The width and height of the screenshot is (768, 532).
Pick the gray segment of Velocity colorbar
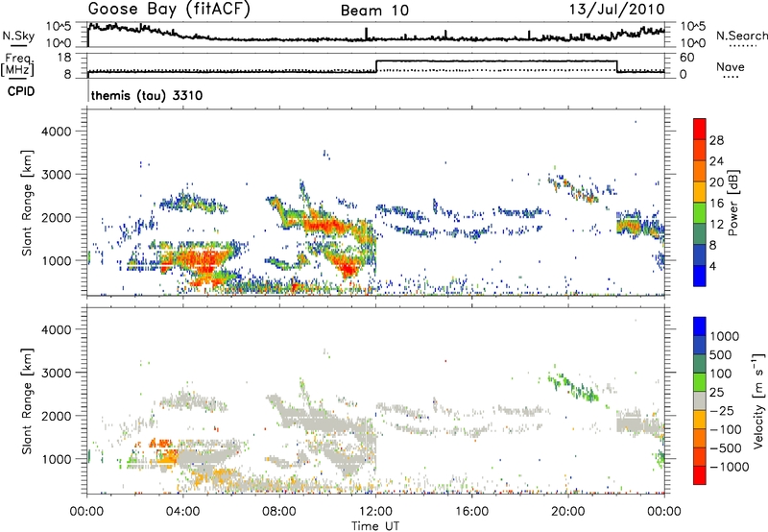pos(700,400)
